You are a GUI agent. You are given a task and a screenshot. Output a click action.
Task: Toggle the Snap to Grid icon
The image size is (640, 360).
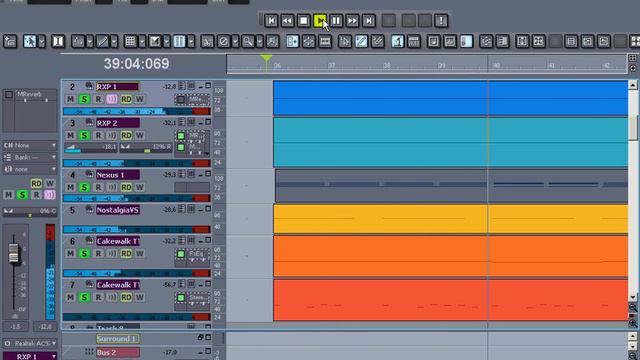(x=130, y=41)
